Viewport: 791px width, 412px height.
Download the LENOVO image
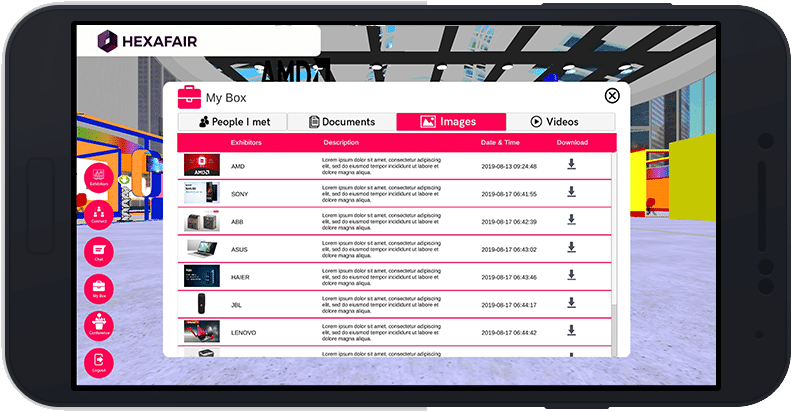point(571,331)
